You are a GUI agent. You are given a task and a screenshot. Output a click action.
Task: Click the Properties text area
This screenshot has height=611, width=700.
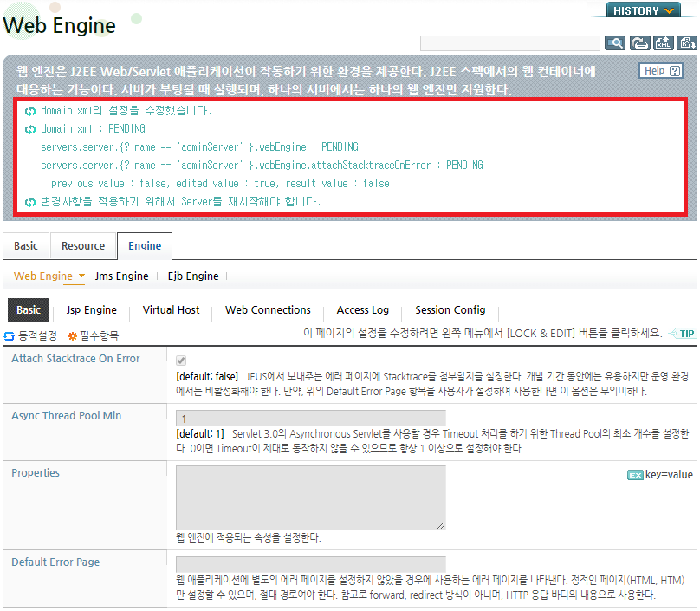311,497
